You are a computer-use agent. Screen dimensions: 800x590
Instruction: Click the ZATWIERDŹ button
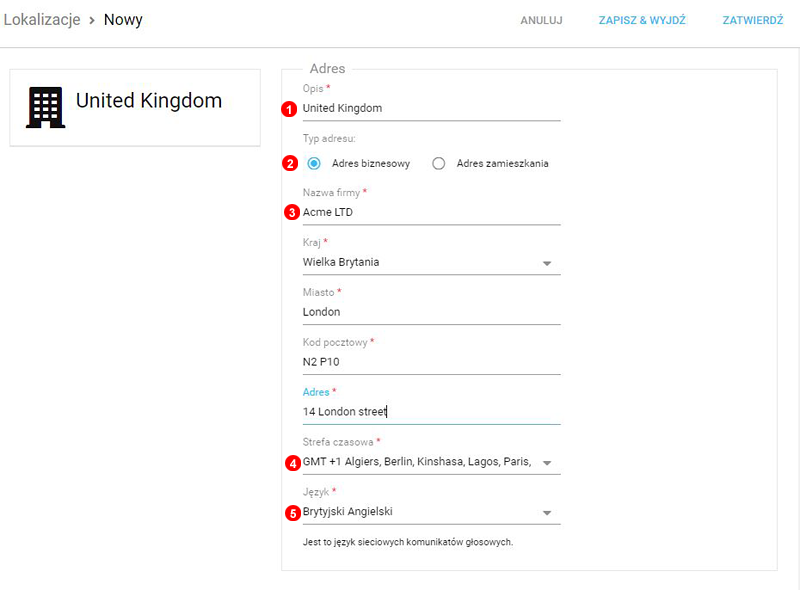pyautogui.click(x=752, y=20)
